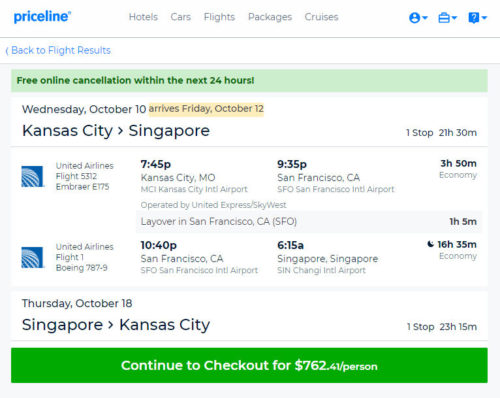The width and height of the screenshot is (500, 398).
Task: Go to the Cars tab
Action: click(x=181, y=17)
